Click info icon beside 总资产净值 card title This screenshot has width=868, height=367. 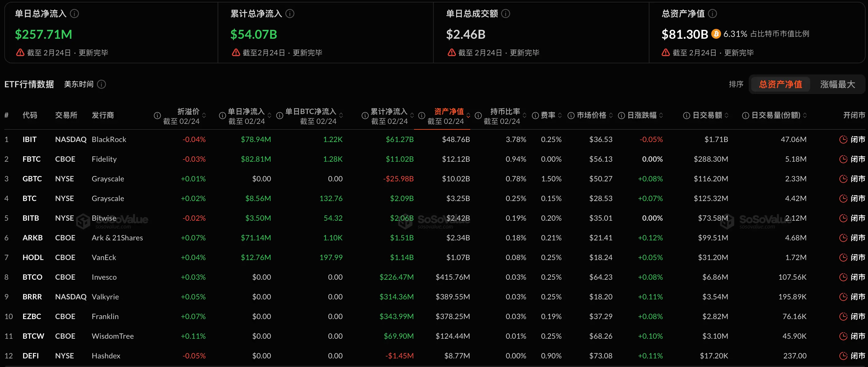712,14
